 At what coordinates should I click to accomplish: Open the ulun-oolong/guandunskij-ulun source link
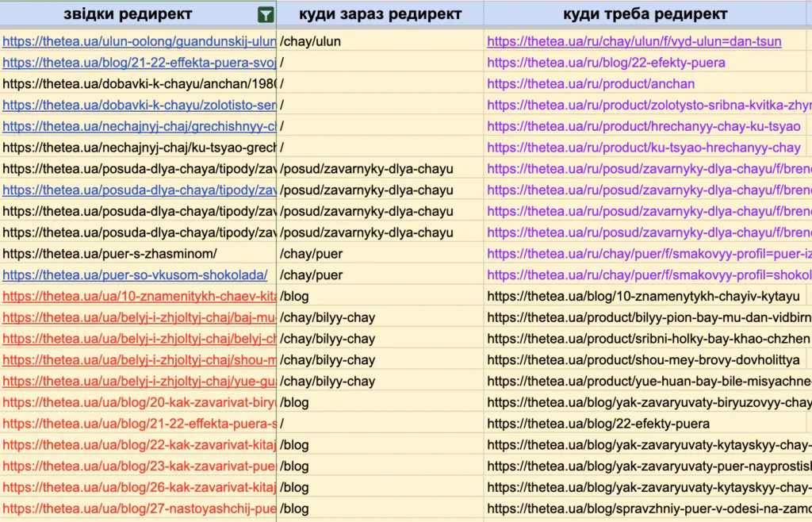pyautogui.click(x=140, y=41)
